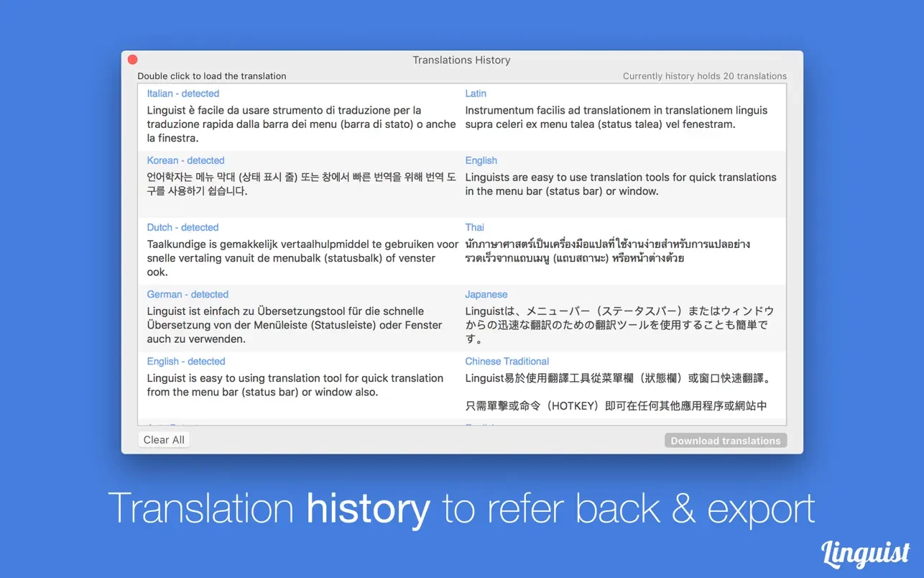924x578 pixels.
Task: Click the German - detected language label
Action: (188, 294)
